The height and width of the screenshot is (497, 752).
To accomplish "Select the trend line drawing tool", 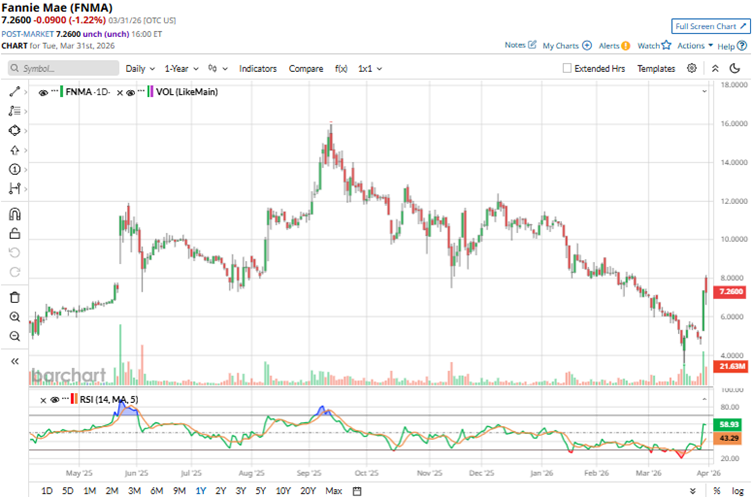I will pos(14,91).
